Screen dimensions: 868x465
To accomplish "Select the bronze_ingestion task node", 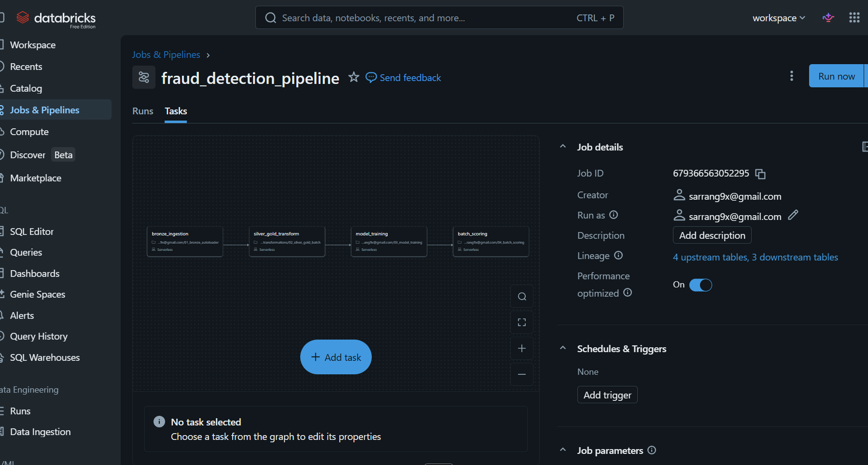I will coord(185,242).
